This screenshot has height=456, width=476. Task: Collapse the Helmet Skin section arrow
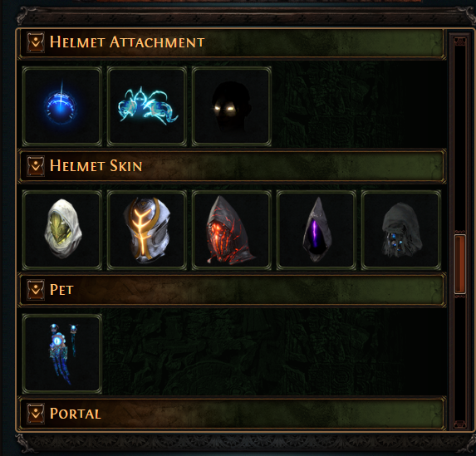tap(36, 166)
